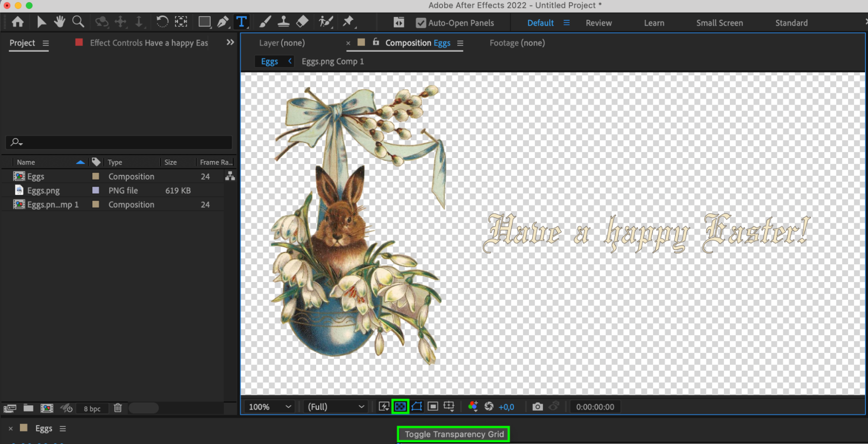Screen dimensions: 868x444
Task: Take a snapshot with the camera icon
Action: (x=538, y=407)
